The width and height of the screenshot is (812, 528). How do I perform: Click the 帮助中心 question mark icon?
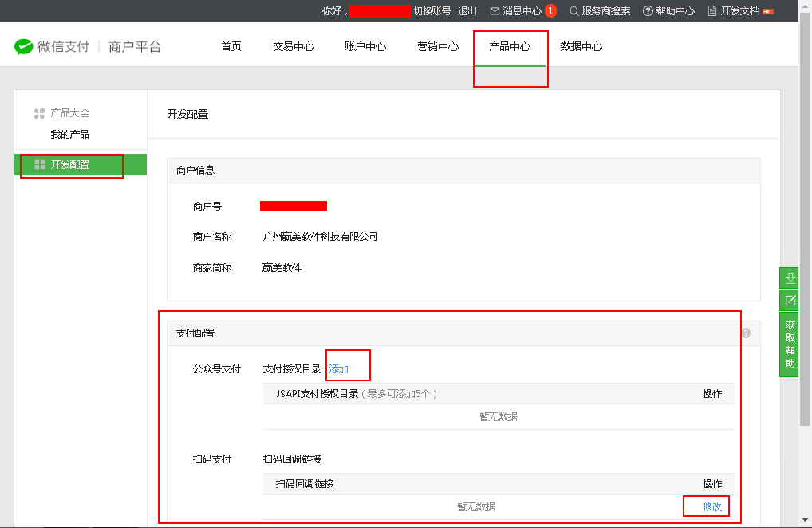[648, 11]
